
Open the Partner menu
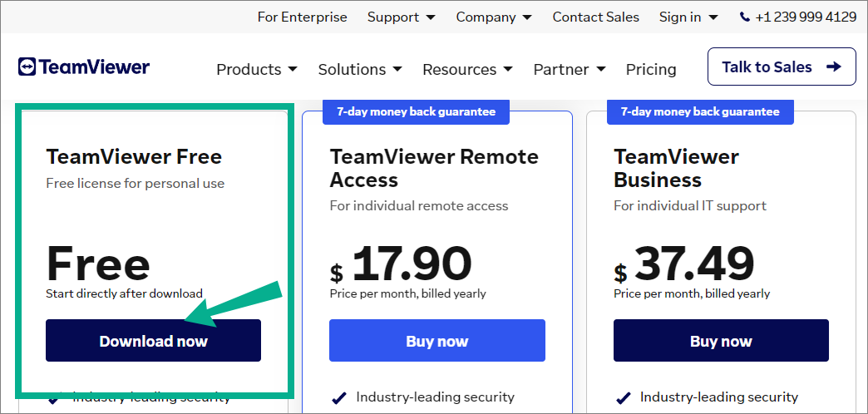569,70
